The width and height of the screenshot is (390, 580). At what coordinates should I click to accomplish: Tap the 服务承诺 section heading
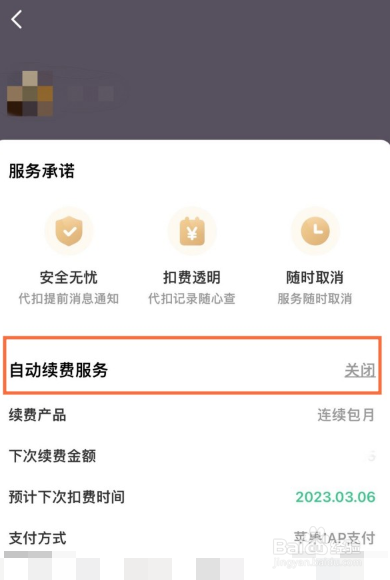pos(42,171)
